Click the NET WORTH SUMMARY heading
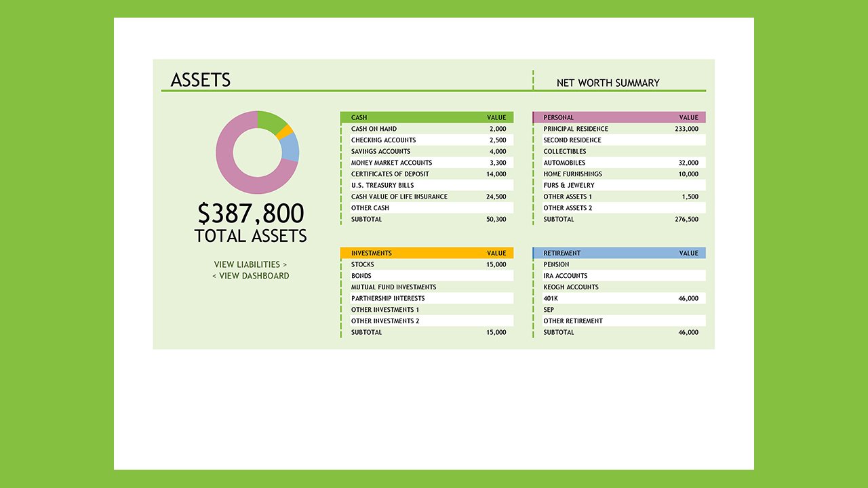Screen dimensions: 868x488 (607, 83)
